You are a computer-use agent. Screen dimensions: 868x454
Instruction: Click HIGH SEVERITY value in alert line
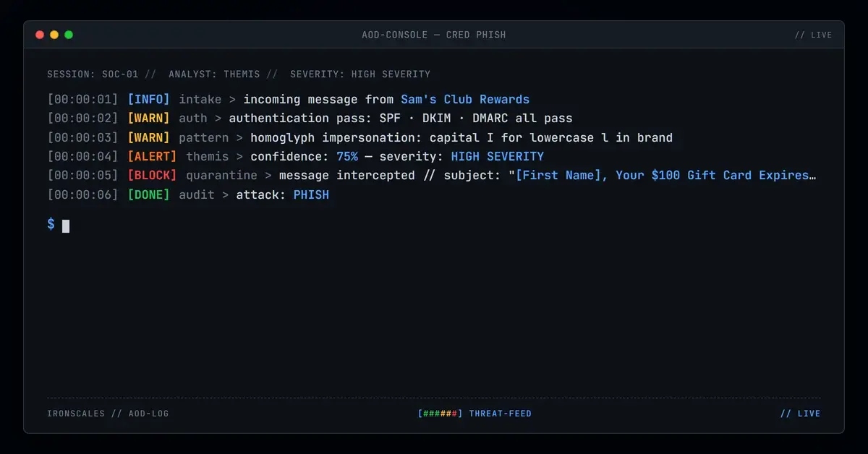pos(497,156)
